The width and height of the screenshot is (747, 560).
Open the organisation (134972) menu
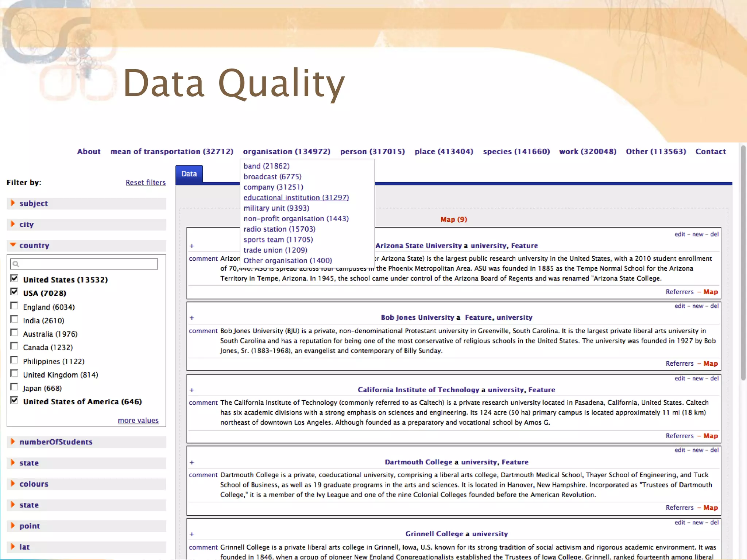[287, 152]
